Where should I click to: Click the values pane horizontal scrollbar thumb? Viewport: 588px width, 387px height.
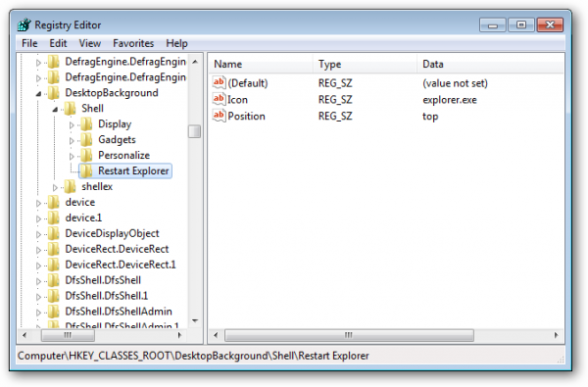coord(349,335)
